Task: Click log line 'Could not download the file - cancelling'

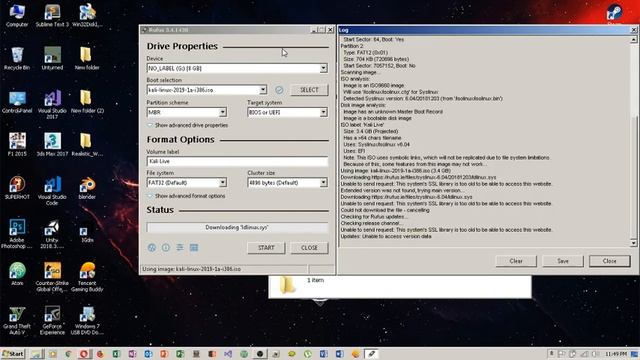Action: click(x=385, y=210)
